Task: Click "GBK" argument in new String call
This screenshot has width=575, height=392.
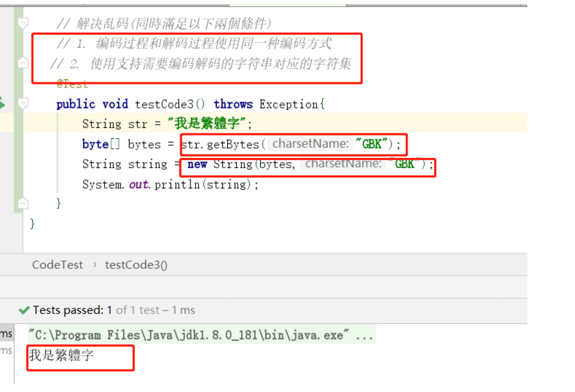Action: [404, 163]
